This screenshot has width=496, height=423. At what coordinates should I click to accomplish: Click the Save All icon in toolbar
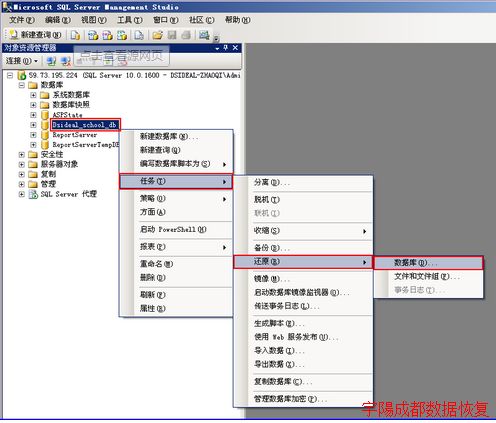[x=186, y=35]
